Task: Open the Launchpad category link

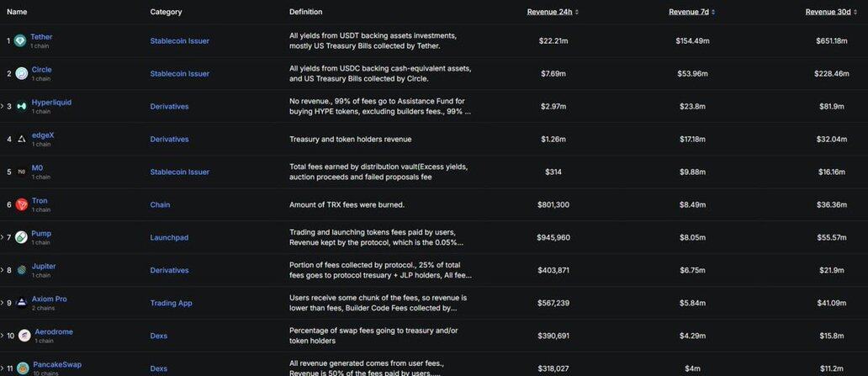Action: click(x=169, y=238)
